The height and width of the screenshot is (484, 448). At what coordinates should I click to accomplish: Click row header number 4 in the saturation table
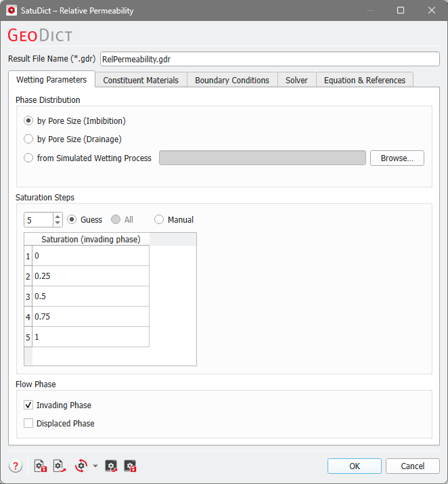[x=28, y=317]
